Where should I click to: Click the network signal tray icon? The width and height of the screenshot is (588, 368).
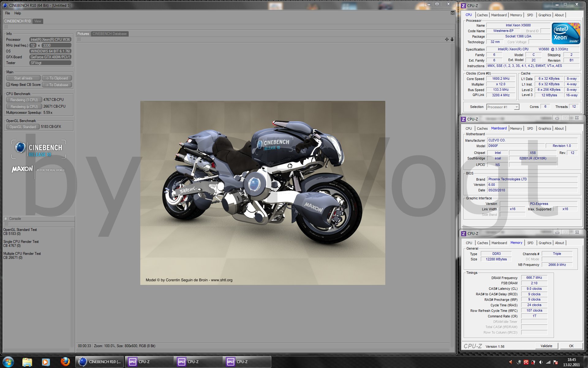[548, 362]
